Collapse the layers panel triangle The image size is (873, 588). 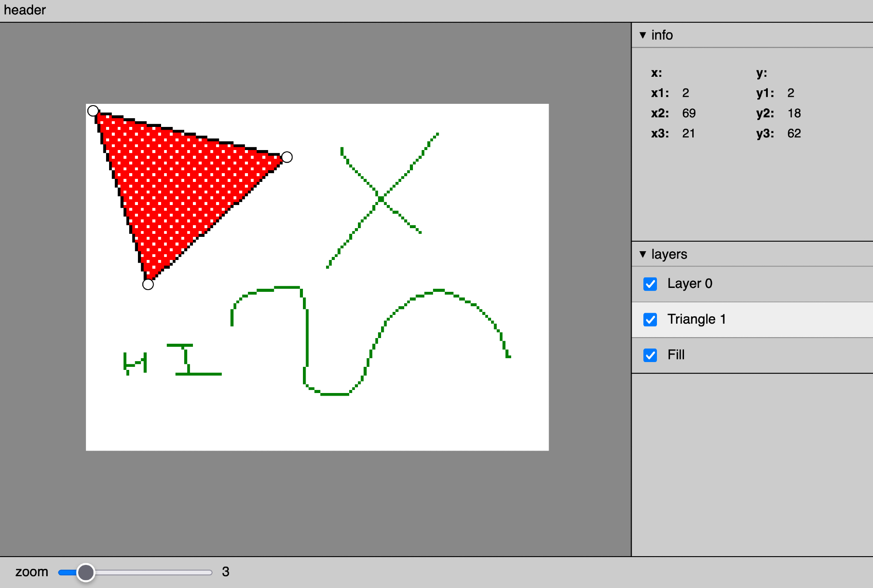point(643,254)
